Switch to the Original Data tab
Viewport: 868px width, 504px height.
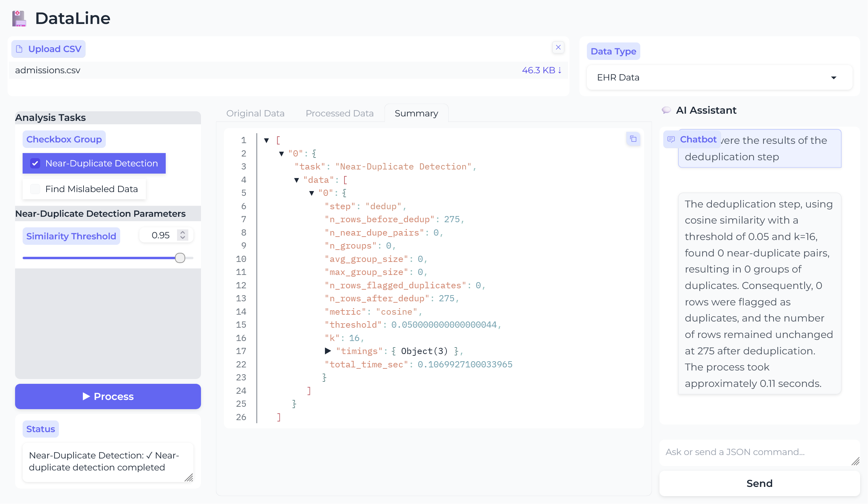(255, 113)
